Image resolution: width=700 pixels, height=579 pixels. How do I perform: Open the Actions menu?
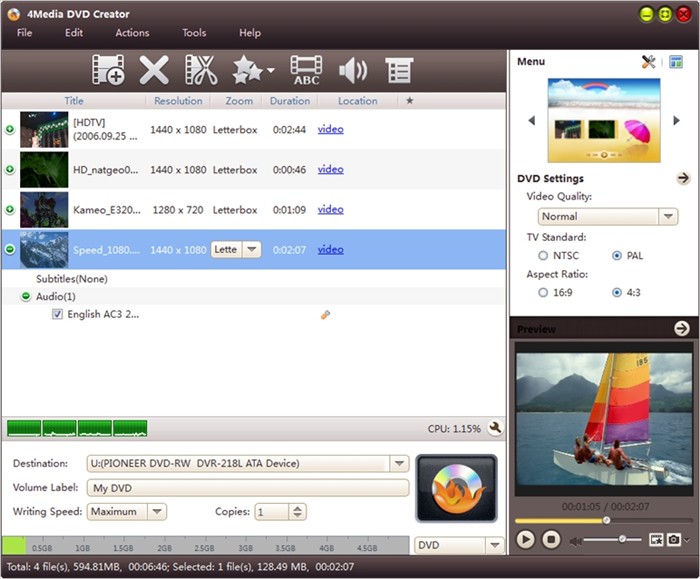point(132,33)
